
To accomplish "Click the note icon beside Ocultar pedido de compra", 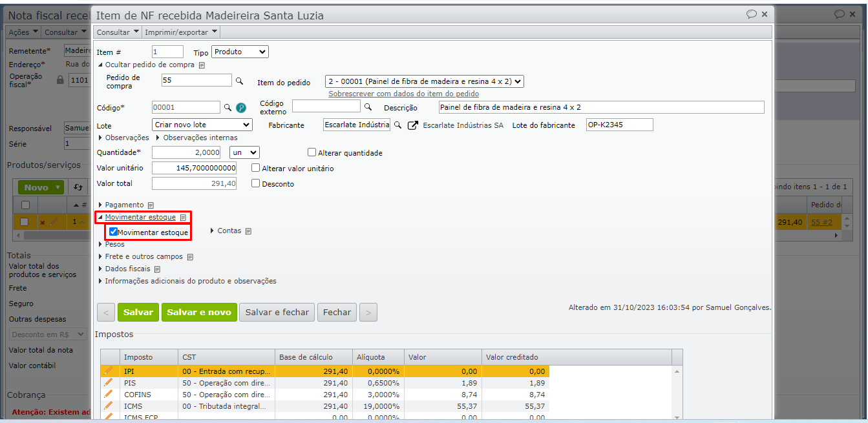I will point(202,65).
